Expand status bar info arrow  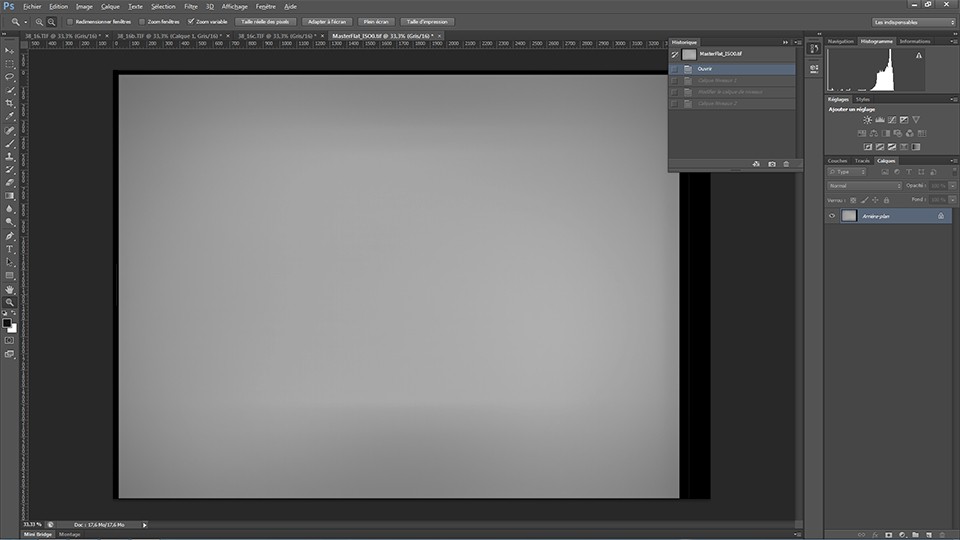(x=144, y=525)
